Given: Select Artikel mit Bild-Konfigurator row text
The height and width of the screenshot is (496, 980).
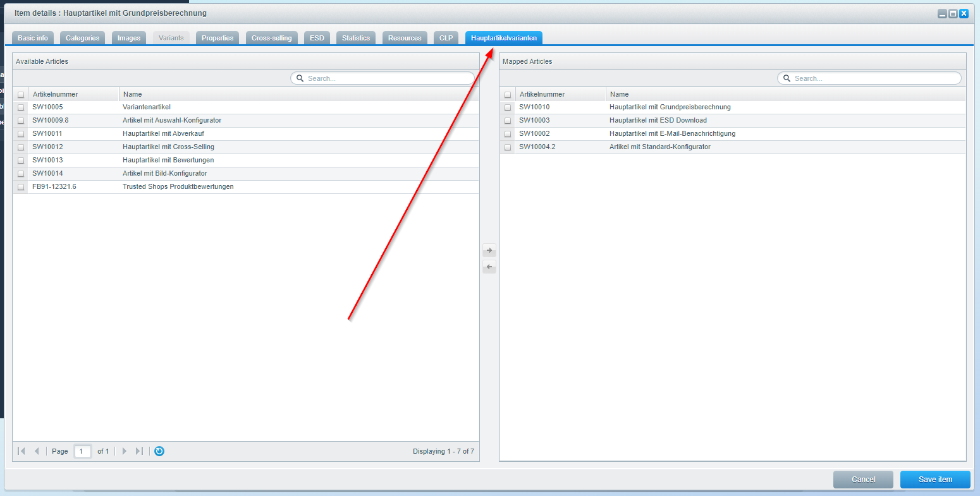Looking at the screenshot, I should click(x=165, y=174).
